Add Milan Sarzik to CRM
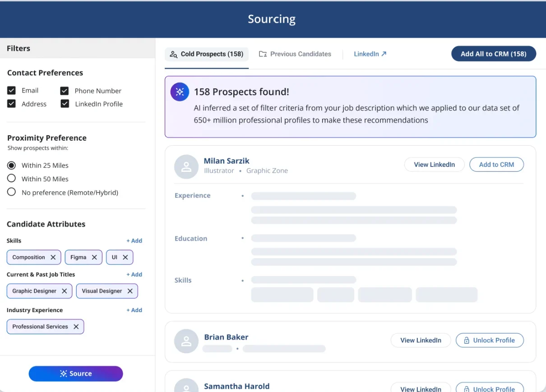Viewport: 546px width, 392px height. pos(496,164)
